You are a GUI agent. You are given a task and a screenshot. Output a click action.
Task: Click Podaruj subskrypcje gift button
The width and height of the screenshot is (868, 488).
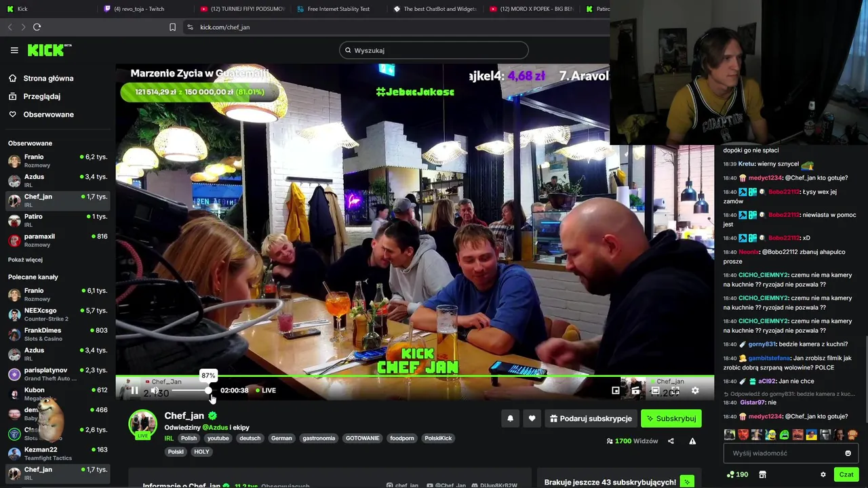tap(591, 419)
